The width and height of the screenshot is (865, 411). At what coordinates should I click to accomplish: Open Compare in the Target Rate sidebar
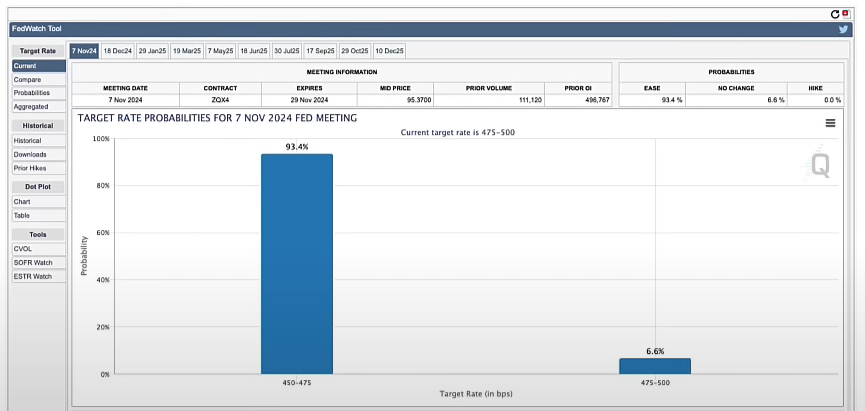coord(39,80)
